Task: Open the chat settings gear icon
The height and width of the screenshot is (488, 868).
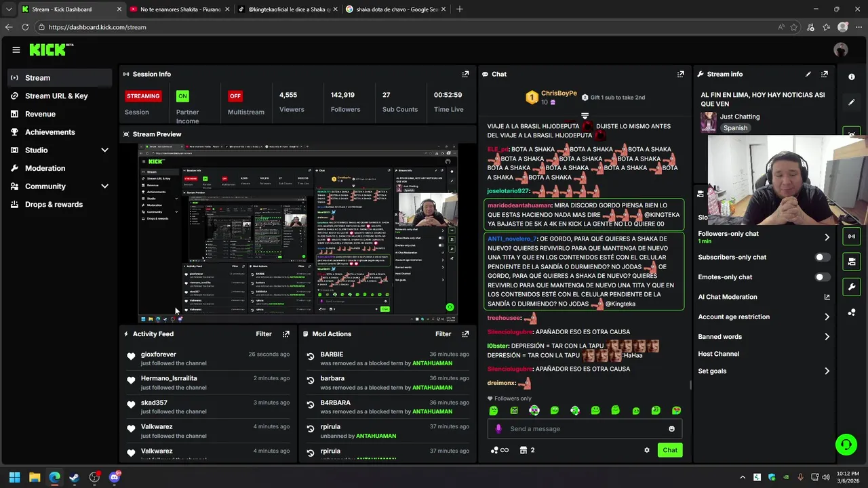Action: 646,450
